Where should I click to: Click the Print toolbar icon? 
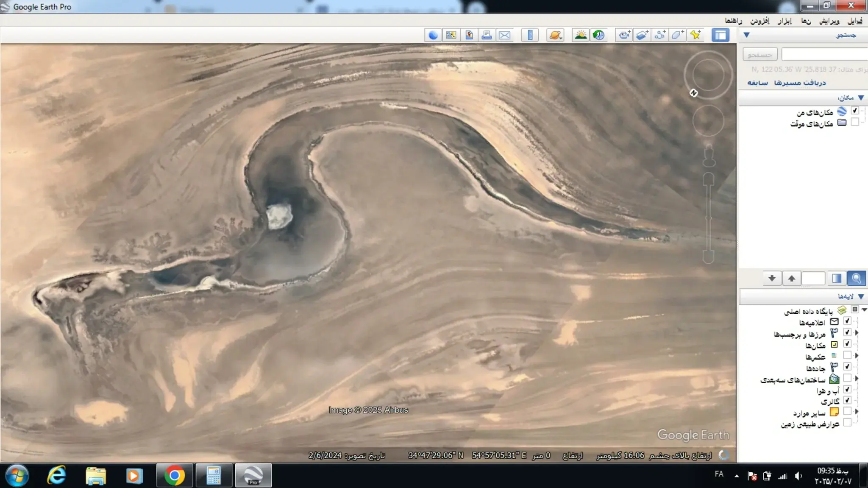pyautogui.click(x=487, y=35)
